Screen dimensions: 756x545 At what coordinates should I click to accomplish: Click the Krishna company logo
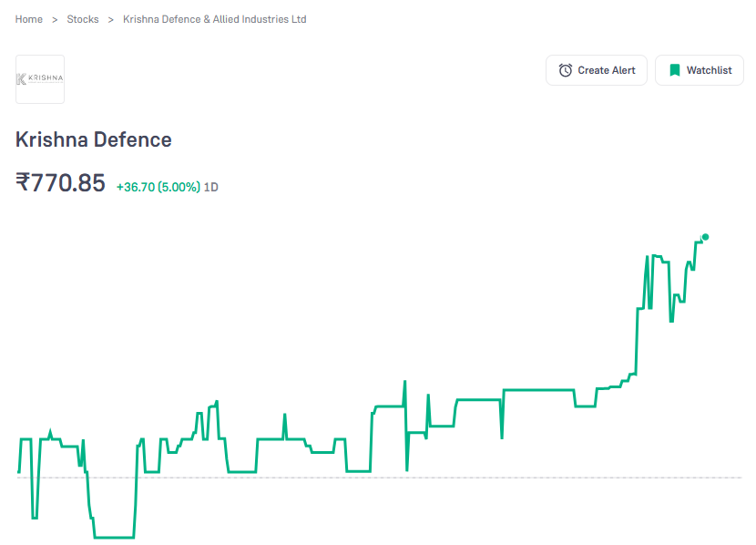39,79
